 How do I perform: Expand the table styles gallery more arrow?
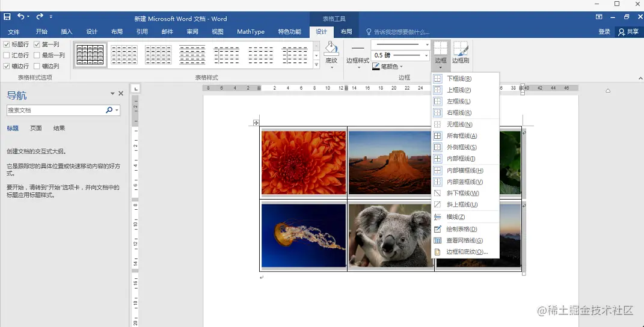(316, 64)
